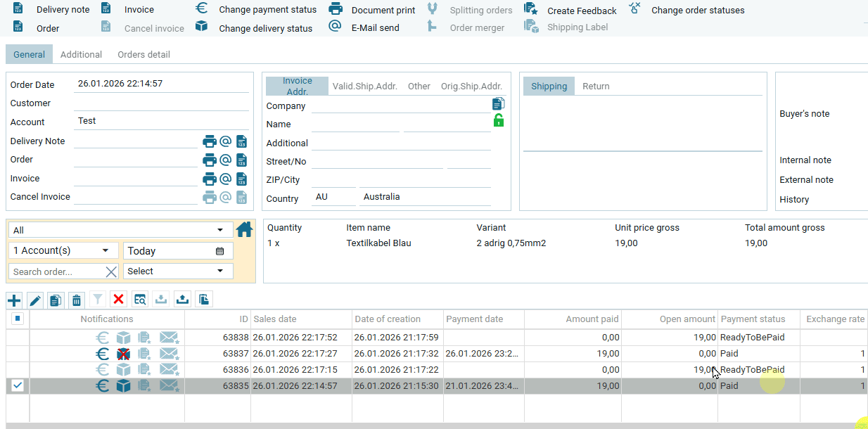This screenshot has width=868, height=429.
Task: Uncheck the checkbox for order 63835
Action: coord(18,385)
